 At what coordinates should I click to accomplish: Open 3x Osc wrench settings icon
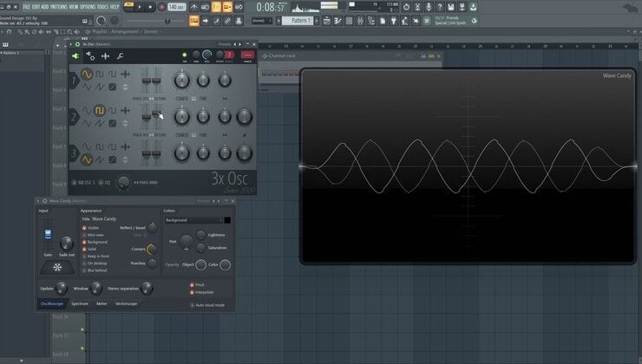click(x=120, y=56)
